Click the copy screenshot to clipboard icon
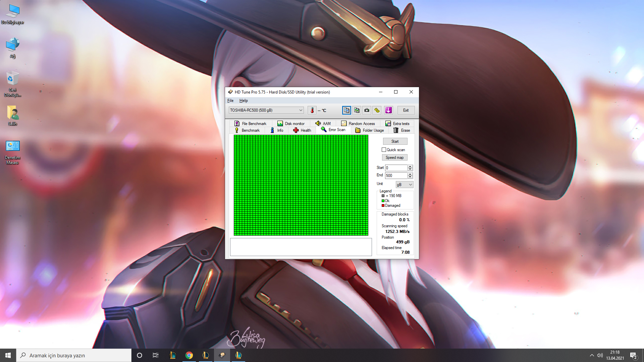This screenshot has width=644, height=362. [357, 110]
